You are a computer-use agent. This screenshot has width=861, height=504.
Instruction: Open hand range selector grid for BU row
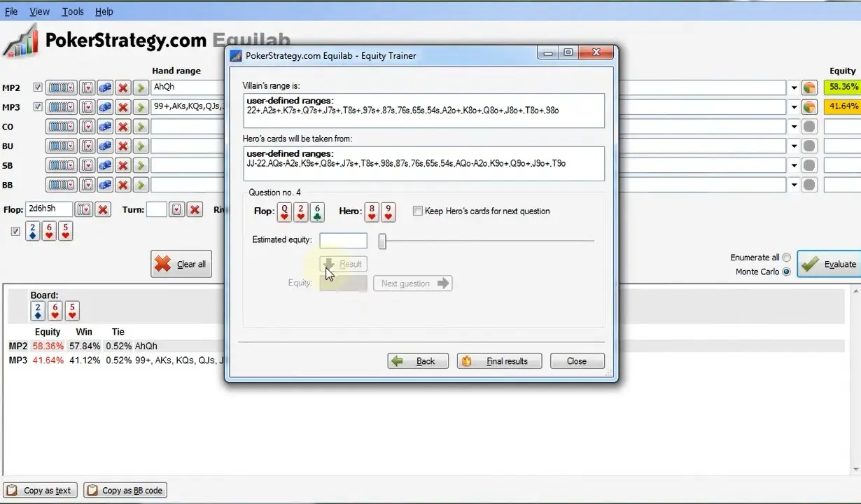click(61, 146)
